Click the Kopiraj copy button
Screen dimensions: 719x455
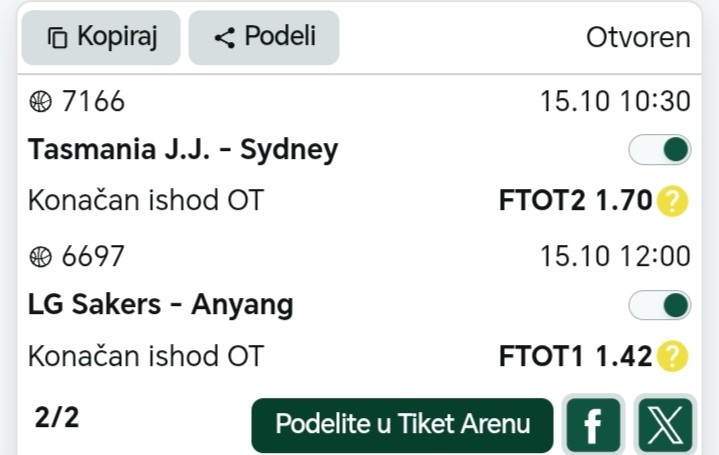(x=100, y=38)
